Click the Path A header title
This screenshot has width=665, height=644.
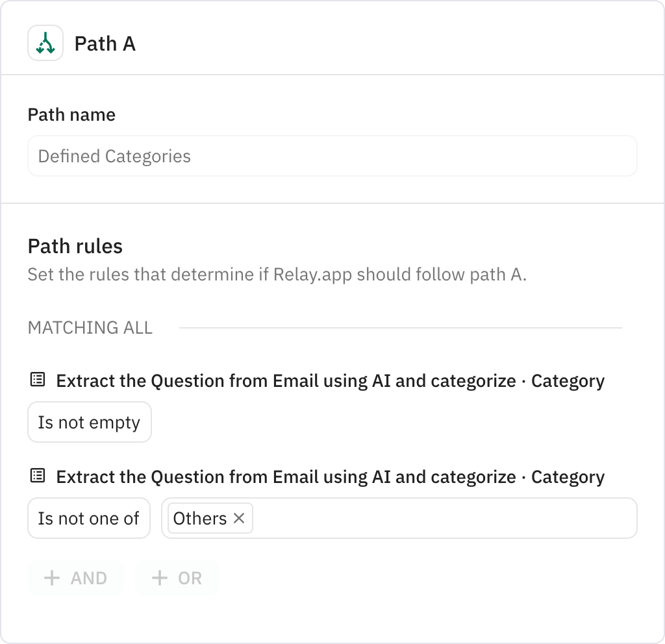click(105, 43)
